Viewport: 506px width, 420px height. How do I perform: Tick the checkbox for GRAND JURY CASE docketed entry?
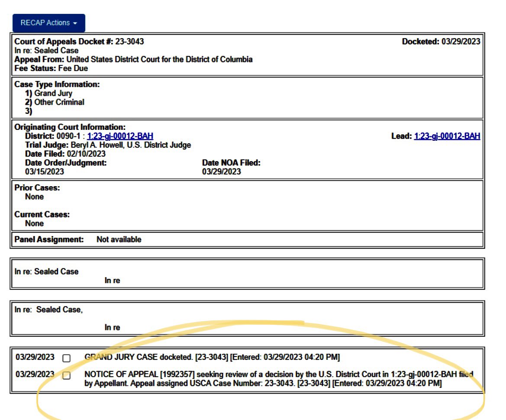tap(67, 358)
